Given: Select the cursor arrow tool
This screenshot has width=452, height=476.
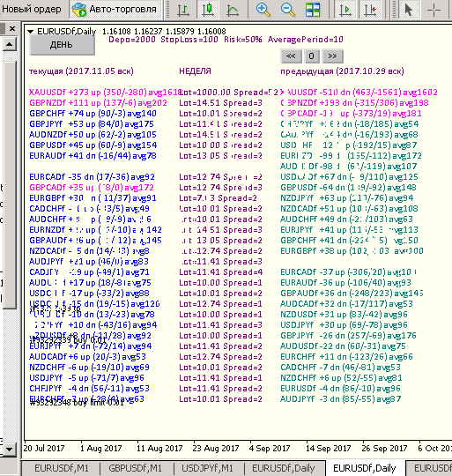Looking at the screenshot, I should point(409,10).
